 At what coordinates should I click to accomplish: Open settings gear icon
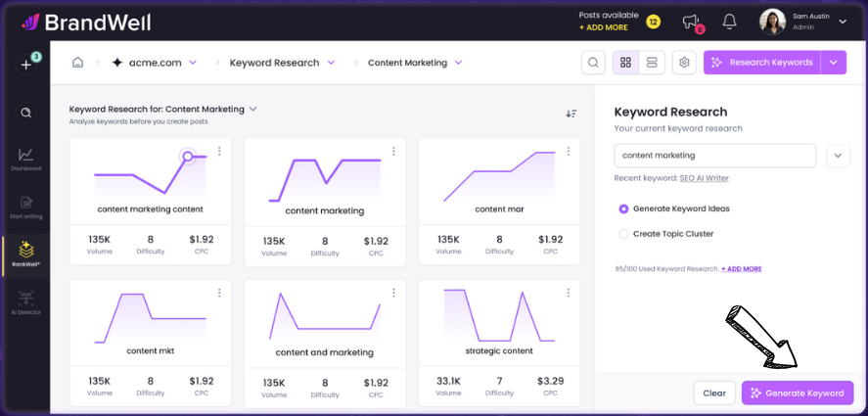click(684, 63)
